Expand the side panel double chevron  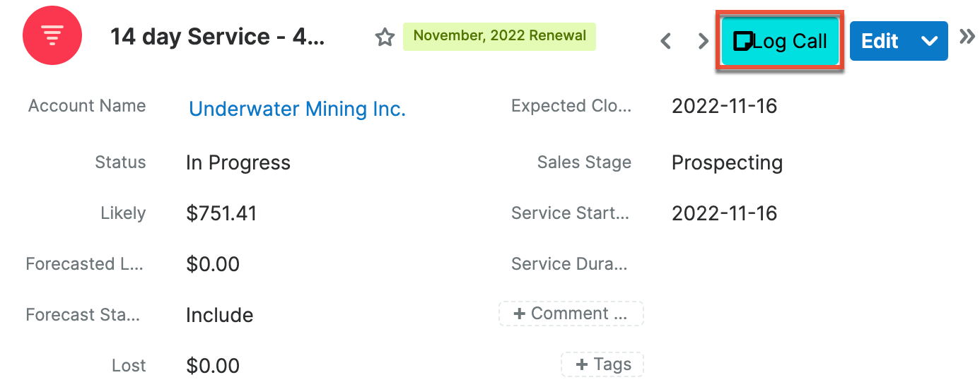tap(967, 37)
